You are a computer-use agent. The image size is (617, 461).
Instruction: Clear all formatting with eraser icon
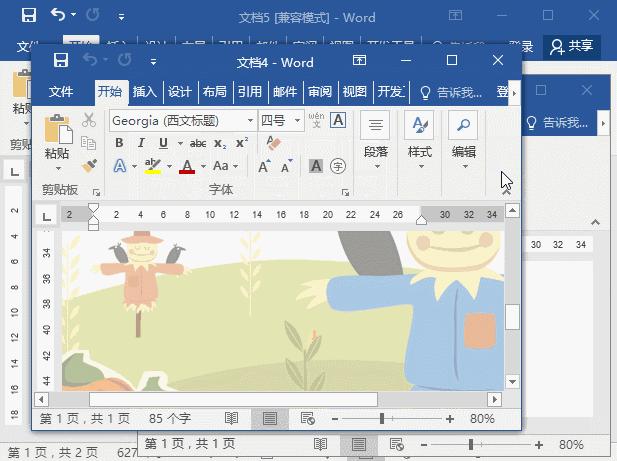pyautogui.click(x=273, y=142)
